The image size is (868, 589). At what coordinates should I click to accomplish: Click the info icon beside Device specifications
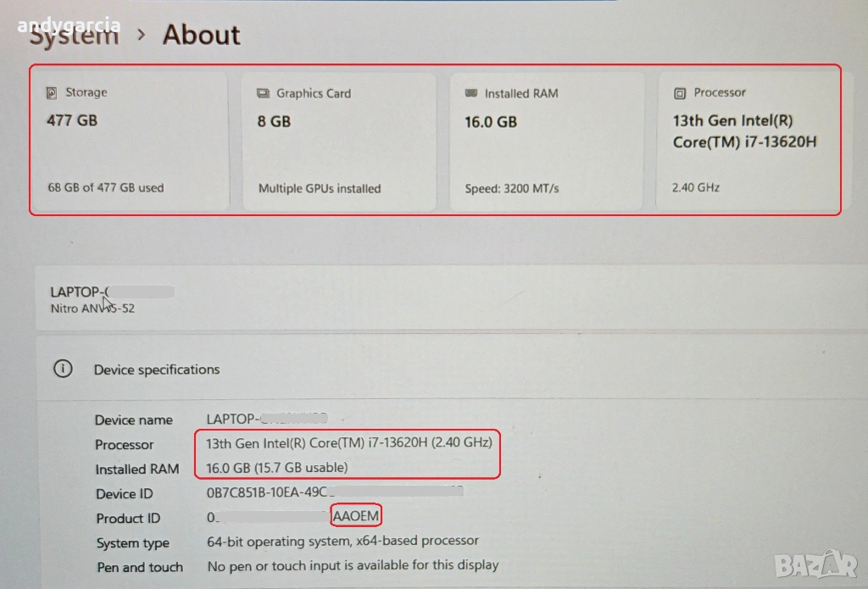(x=63, y=369)
